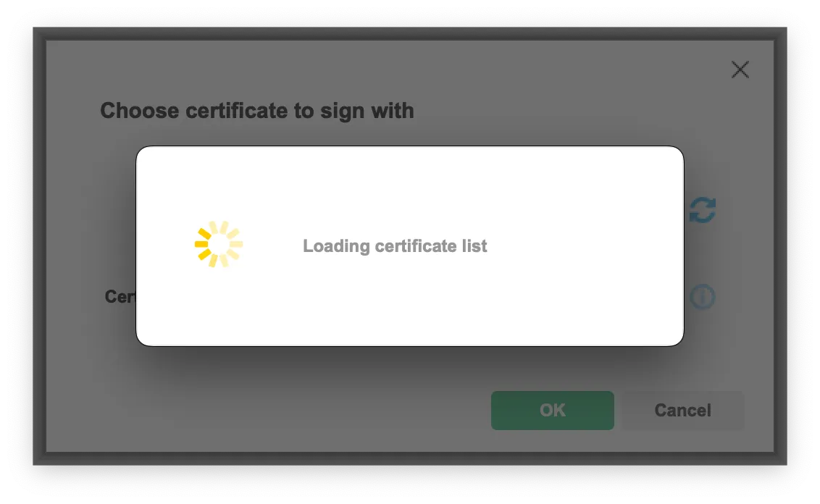The width and height of the screenshot is (820, 504).
Task: Click the yellow loading spinner
Action: click(219, 244)
